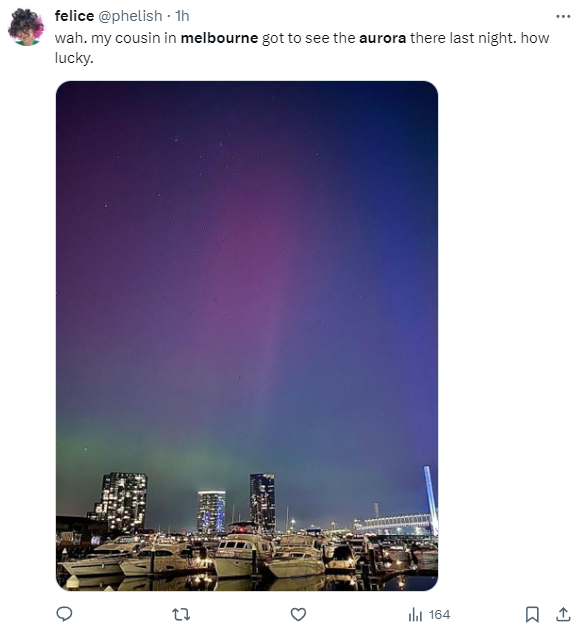Image resolution: width=586 pixels, height=631 pixels.
Task: Open the post via the 1h timestamp
Action: click(182, 16)
